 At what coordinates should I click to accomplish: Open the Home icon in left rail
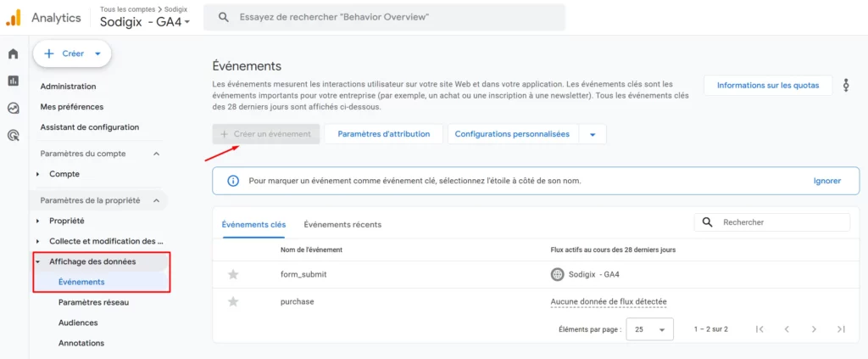click(14, 53)
